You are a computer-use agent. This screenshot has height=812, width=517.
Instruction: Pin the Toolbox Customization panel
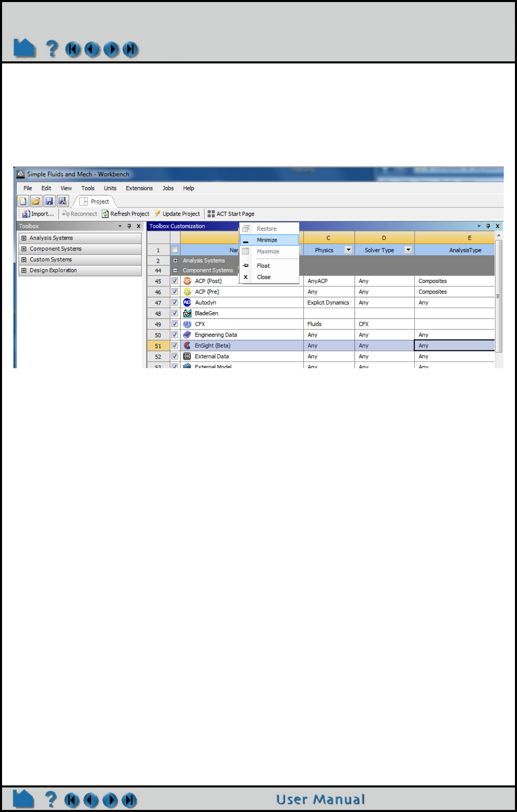pos(488,226)
